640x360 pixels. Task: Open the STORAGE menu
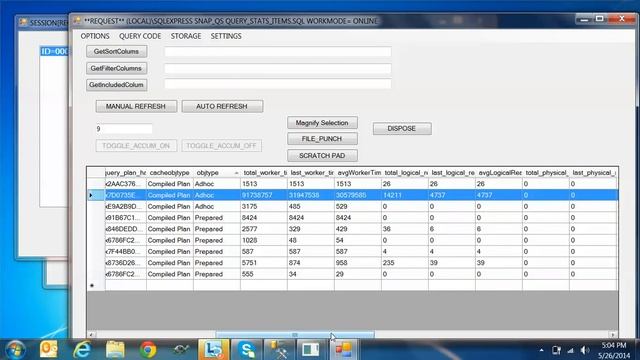pos(186,36)
